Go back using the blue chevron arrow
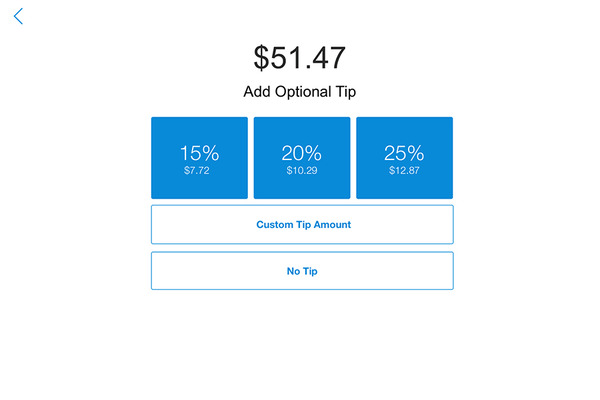Viewport: 600px width, 400px height. pyautogui.click(x=18, y=16)
